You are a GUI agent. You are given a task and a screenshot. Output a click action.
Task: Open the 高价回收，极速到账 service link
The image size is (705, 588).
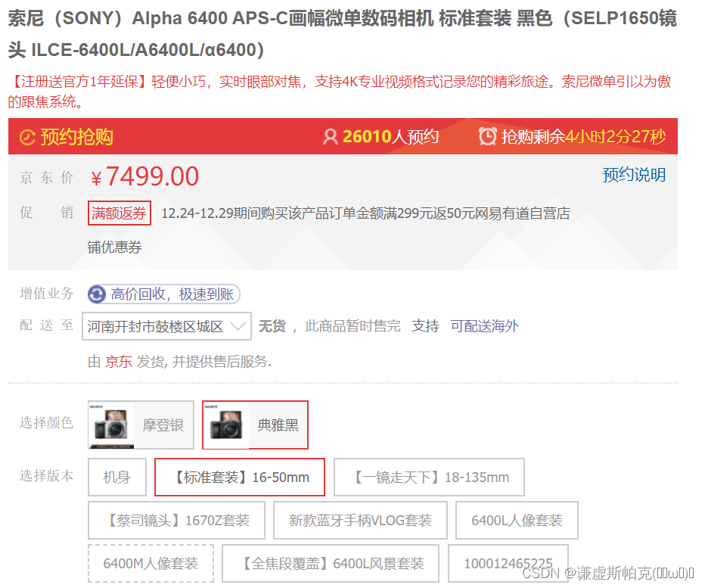click(163, 294)
